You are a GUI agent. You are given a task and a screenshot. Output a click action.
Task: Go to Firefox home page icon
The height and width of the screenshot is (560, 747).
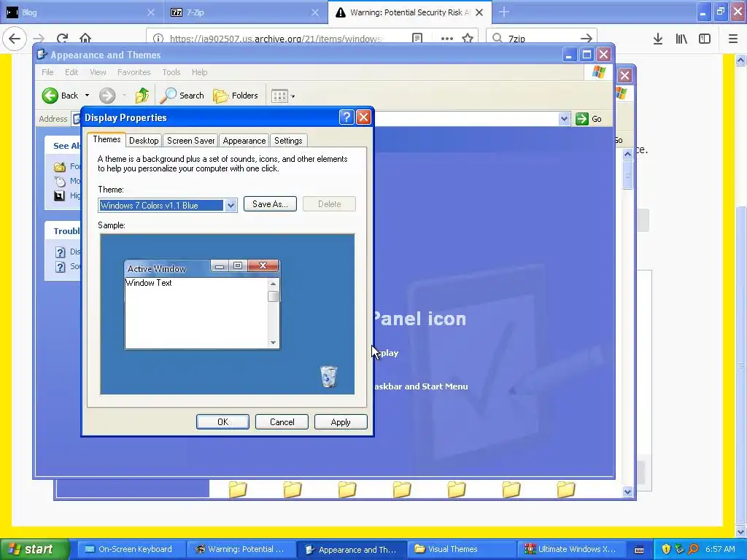pyautogui.click(x=85, y=38)
